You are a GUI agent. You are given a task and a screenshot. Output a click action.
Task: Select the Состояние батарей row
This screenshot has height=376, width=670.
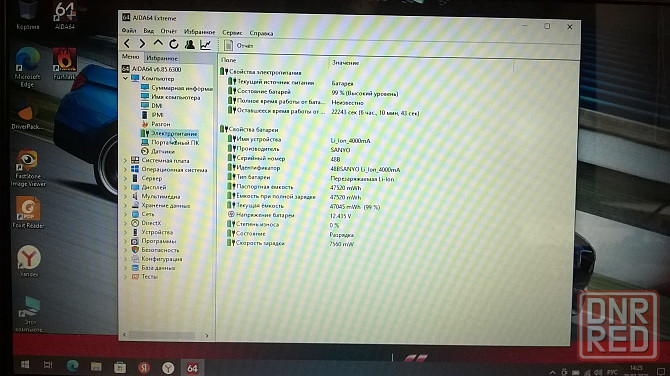[313, 92]
